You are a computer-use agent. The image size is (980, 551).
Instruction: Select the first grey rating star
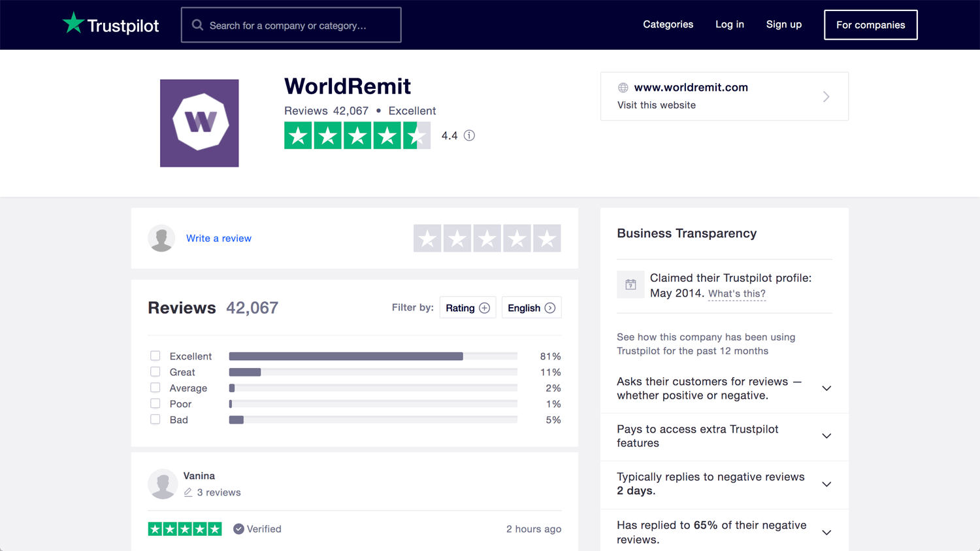[x=427, y=239]
